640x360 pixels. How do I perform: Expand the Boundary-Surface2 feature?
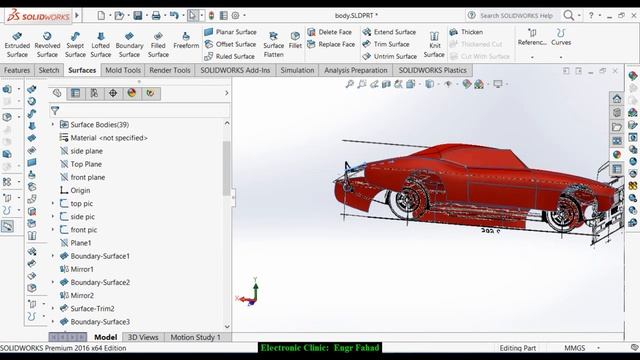53,282
